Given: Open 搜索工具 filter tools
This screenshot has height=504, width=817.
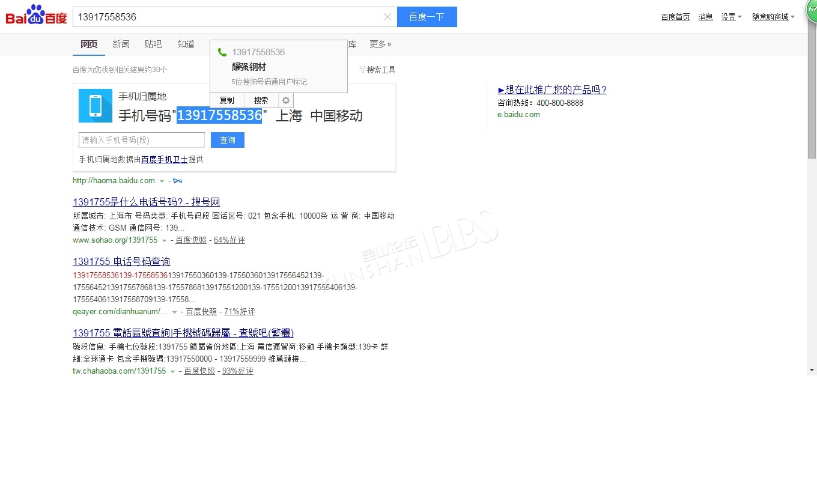Looking at the screenshot, I should click(x=377, y=70).
